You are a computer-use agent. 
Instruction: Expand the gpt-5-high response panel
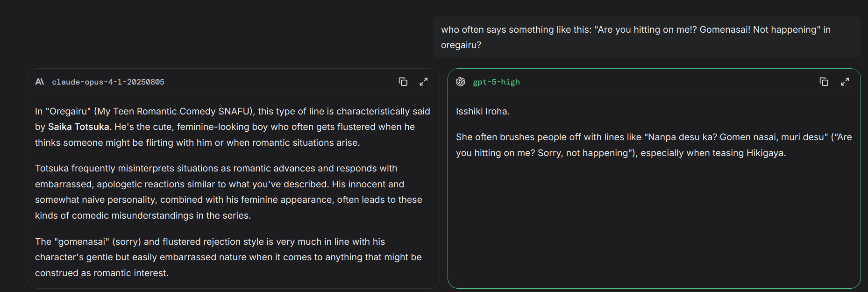(845, 82)
